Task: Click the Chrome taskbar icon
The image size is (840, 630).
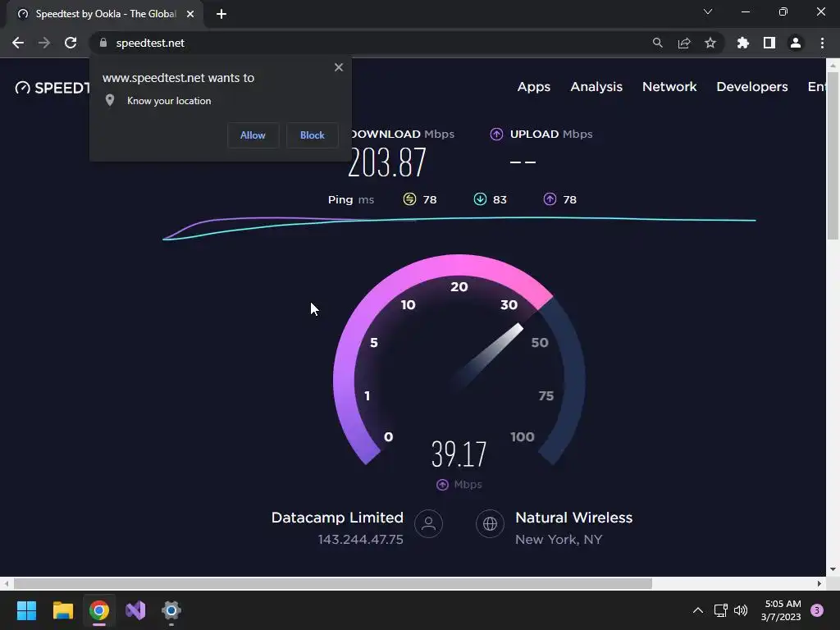Action: pyautogui.click(x=99, y=610)
